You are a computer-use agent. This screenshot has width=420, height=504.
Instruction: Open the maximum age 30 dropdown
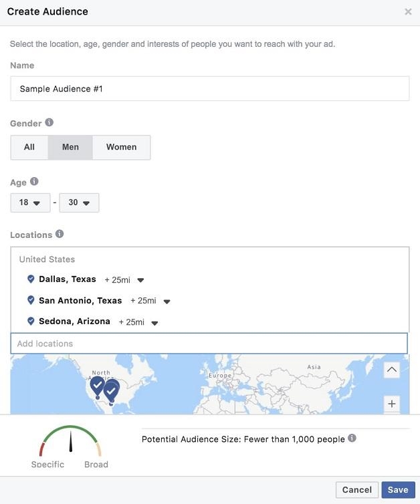click(79, 203)
